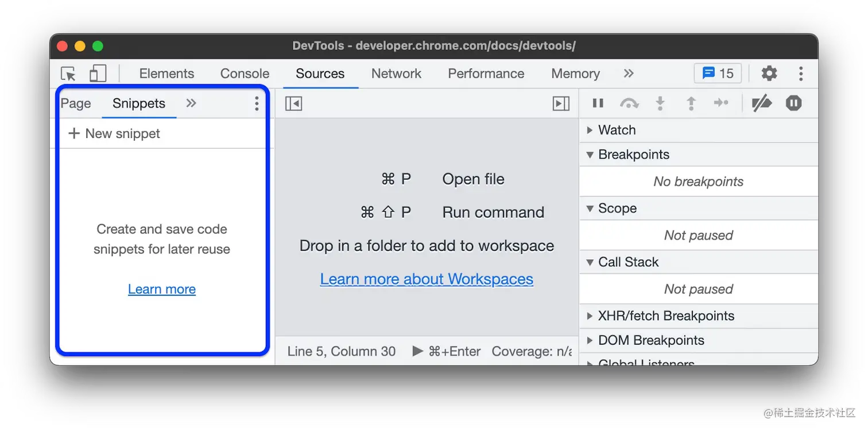
Task: Switch to the Network tab
Action: (x=396, y=74)
